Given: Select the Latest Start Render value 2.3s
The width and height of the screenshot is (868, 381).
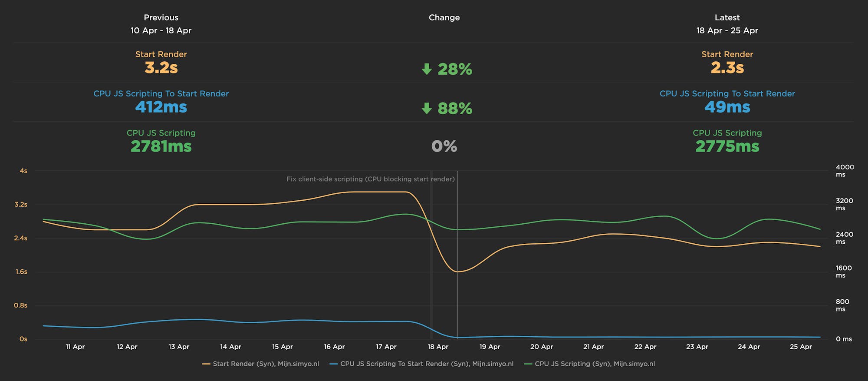Looking at the screenshot, I should [727, 68].
